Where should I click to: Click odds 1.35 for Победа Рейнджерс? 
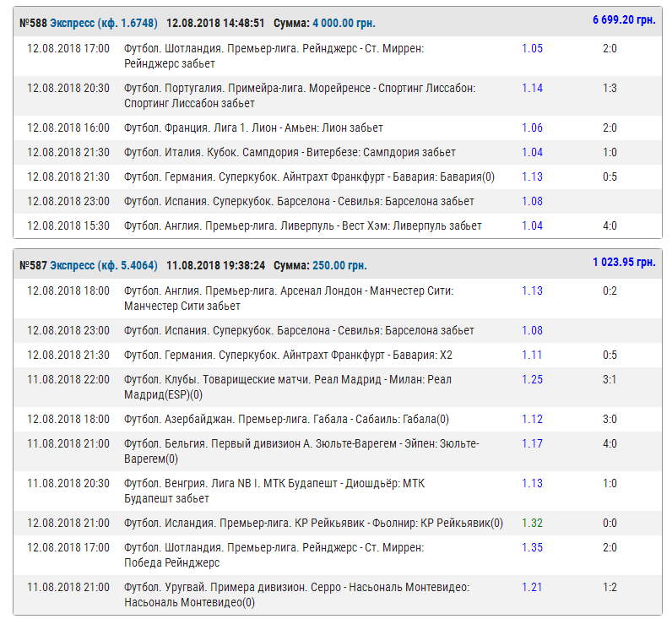[533, 547]
